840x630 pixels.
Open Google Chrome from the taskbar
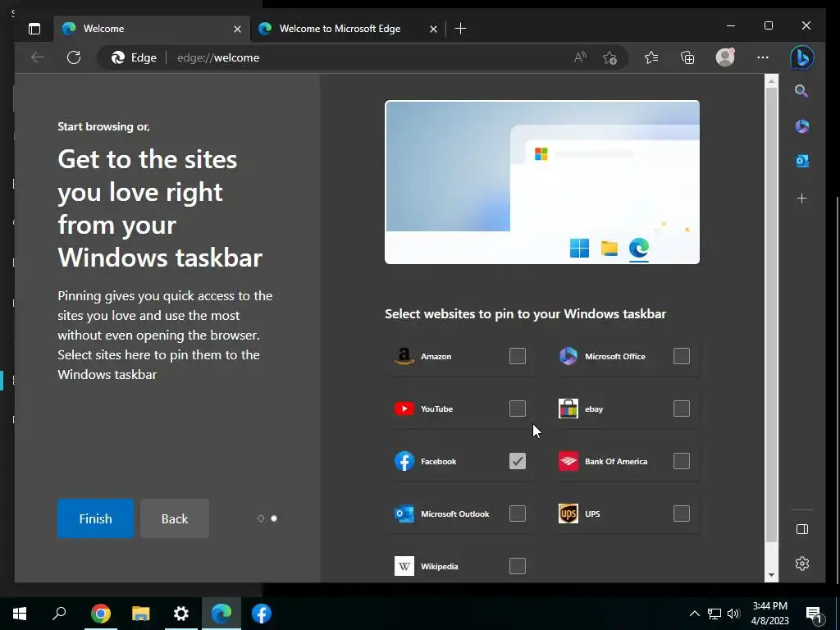(x=101, y=614)
